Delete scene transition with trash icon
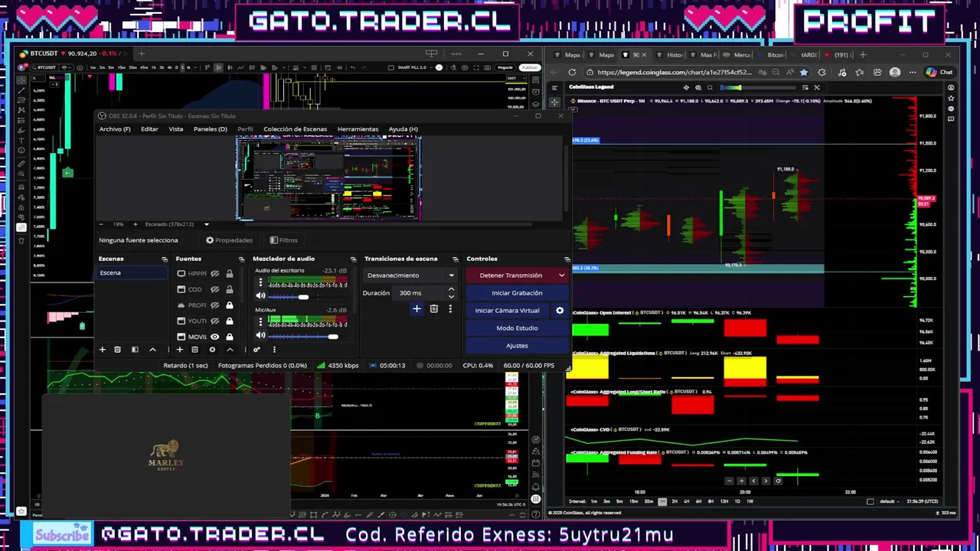 pyautogui.click(x=433, y=309)
